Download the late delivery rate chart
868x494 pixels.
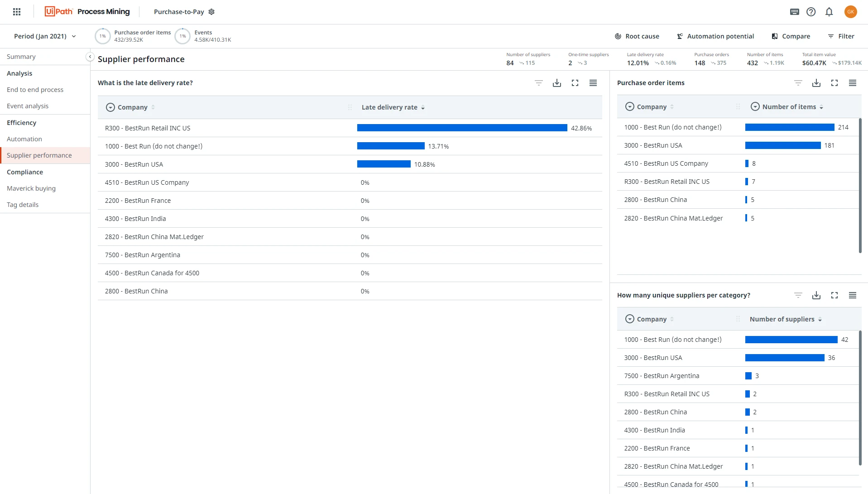click(x=557, y=83)
